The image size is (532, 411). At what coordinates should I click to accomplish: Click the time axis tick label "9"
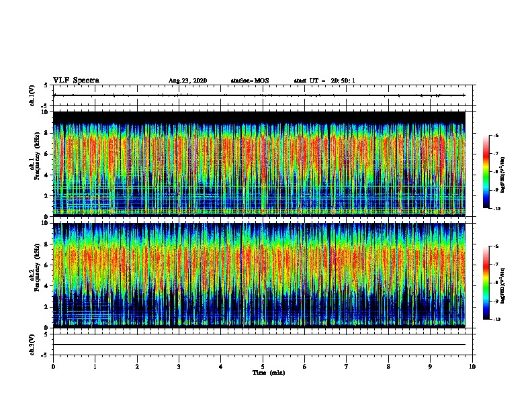[430, 367]
